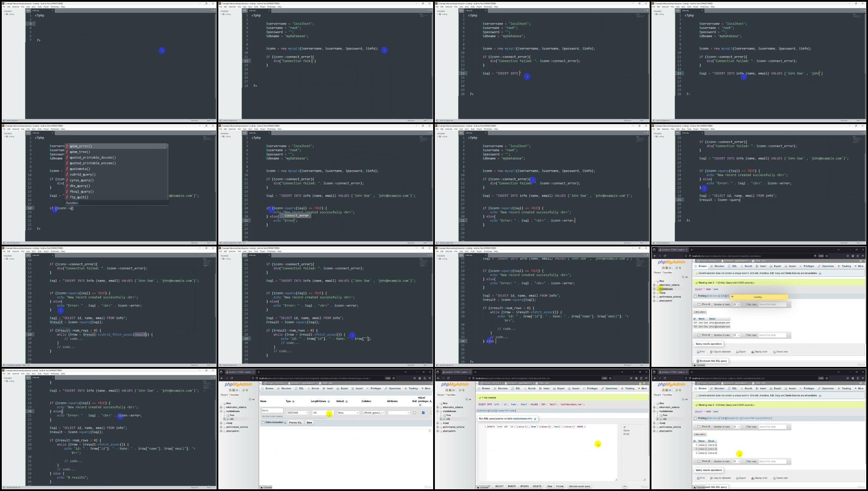
Task: Click the Explain SQL link
Action: pos(733,418)
